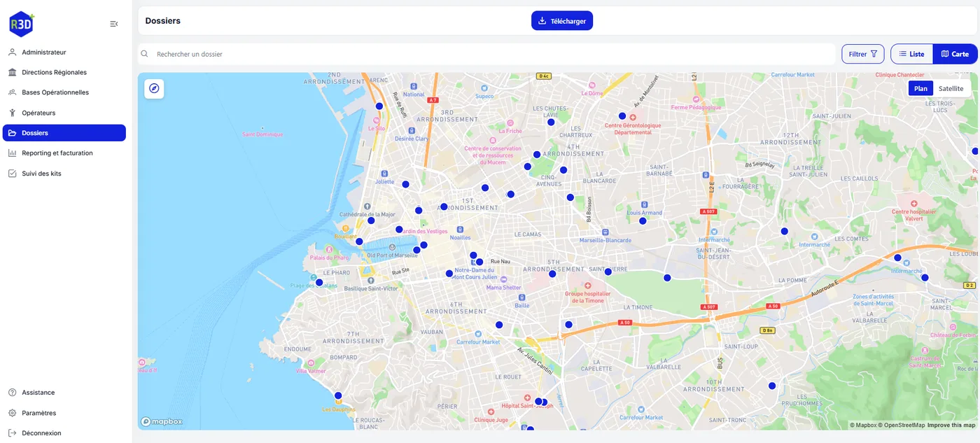Click the Déconnexion logout icon

[x=13, y=433]
